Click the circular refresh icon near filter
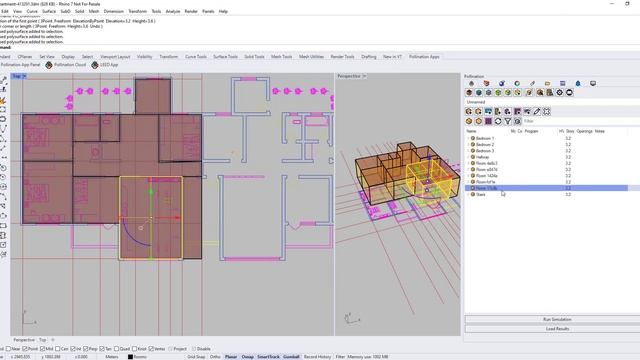640x360 pixels. pos(498,121)
